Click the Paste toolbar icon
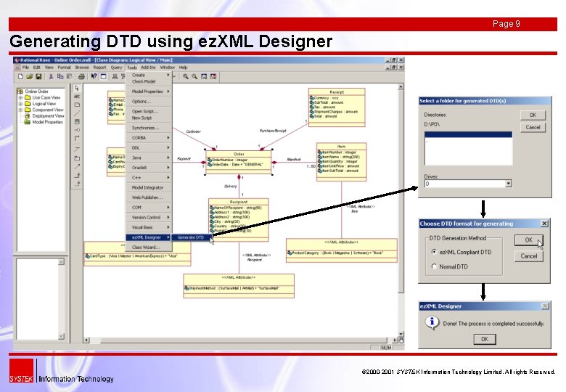This screenshot has width=566, height=392. (x=69, y=76)
